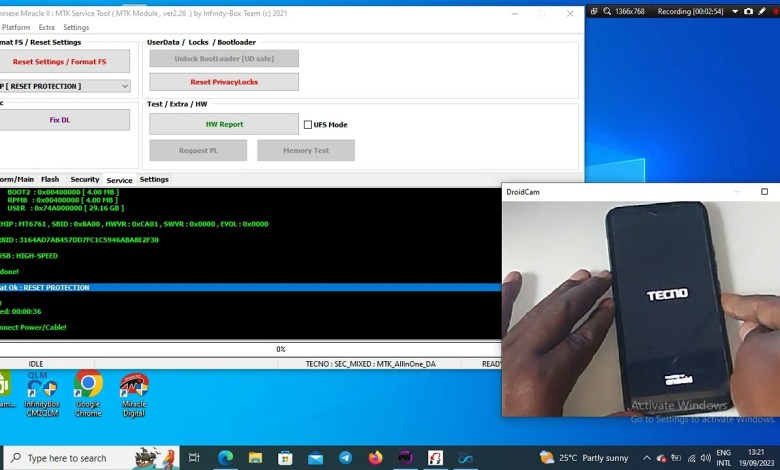Open the Platform menu
Screen dimensions: 780x470
[x=16, y=27]
